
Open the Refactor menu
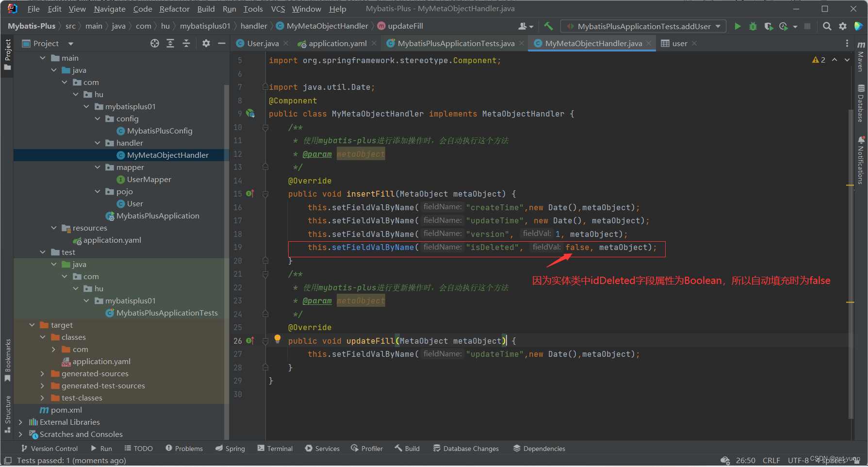(175, 9)
